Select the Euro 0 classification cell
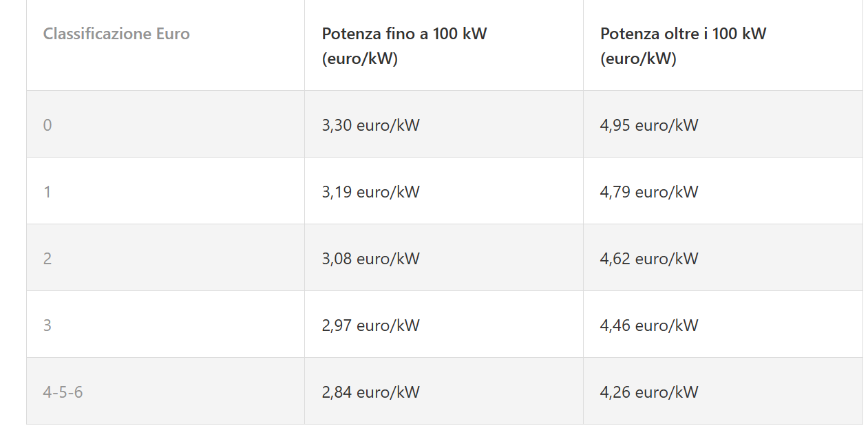Screen dimensions: 868x428 coord(47,125)
